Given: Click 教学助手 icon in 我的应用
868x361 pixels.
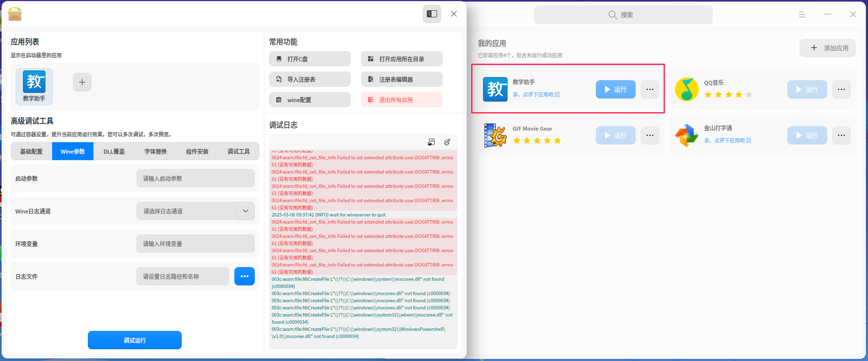Looking at the screenshot, I should point(495,89).
